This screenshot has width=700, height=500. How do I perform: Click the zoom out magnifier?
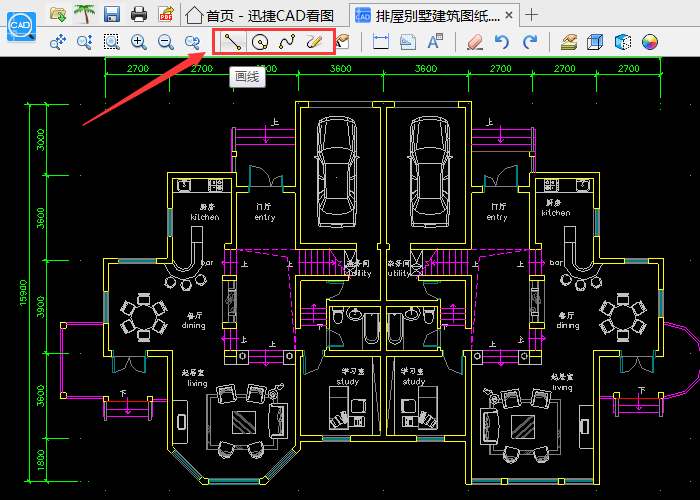pos(166,42)
